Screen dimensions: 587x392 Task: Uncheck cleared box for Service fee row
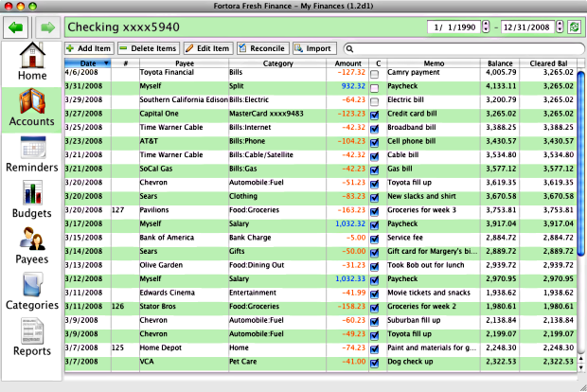(374, 239)
